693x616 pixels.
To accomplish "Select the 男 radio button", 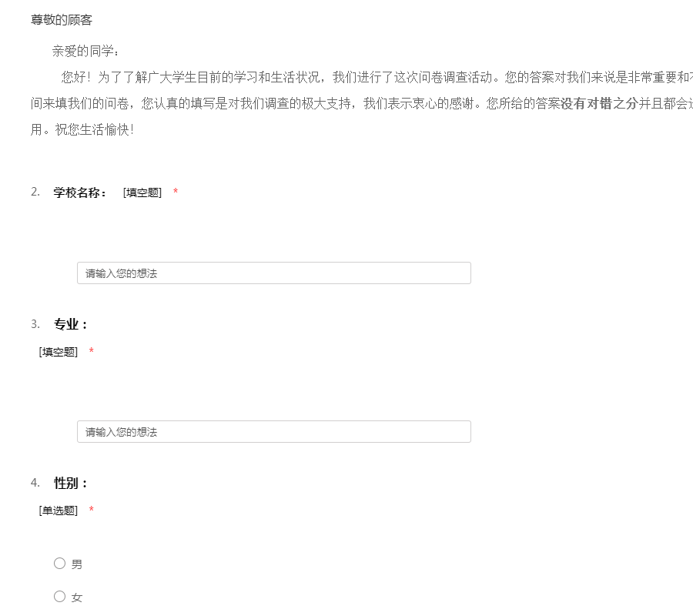I will (59, 563).
